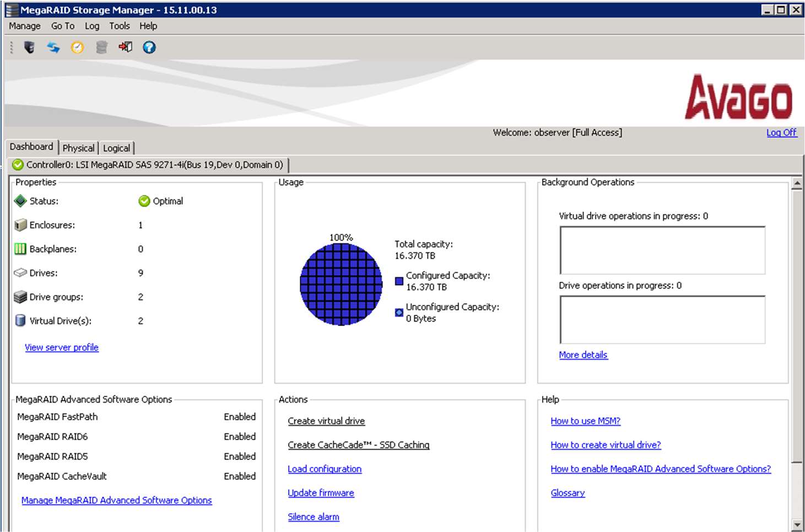Viewport: 805px width, 532px height.
Task: Click the green diamond Status icon
Action: pyautogui.click(x=20, y=201)
